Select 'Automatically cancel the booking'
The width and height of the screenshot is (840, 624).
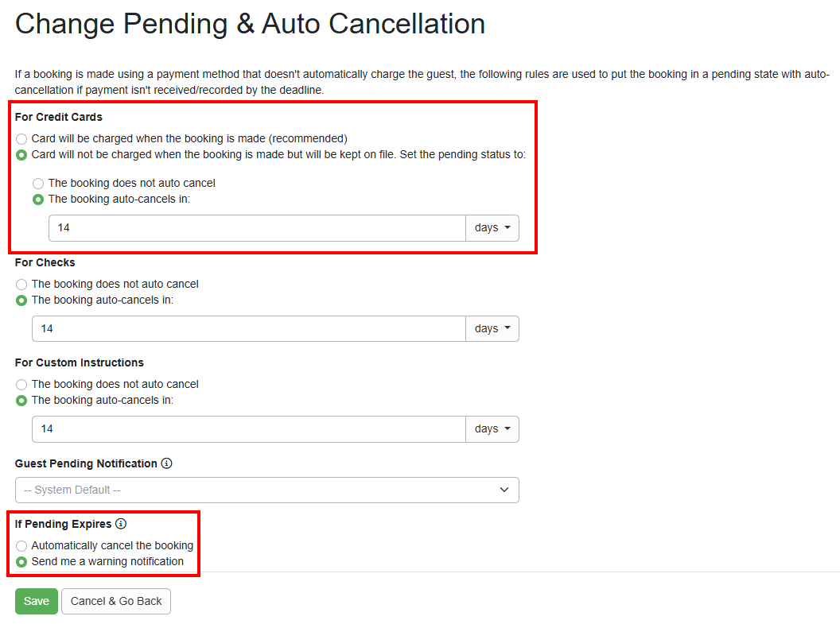click(x=21, y=545)
